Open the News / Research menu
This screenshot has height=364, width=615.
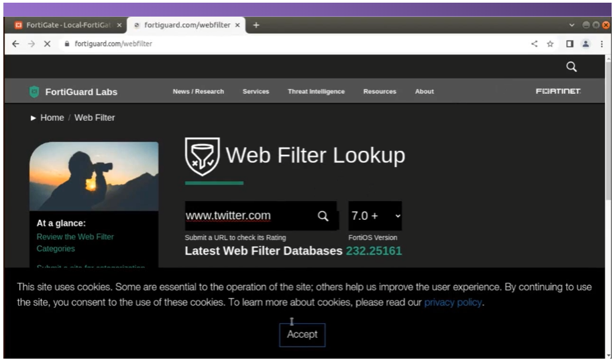pyautogui.click(x=199, y=91)
